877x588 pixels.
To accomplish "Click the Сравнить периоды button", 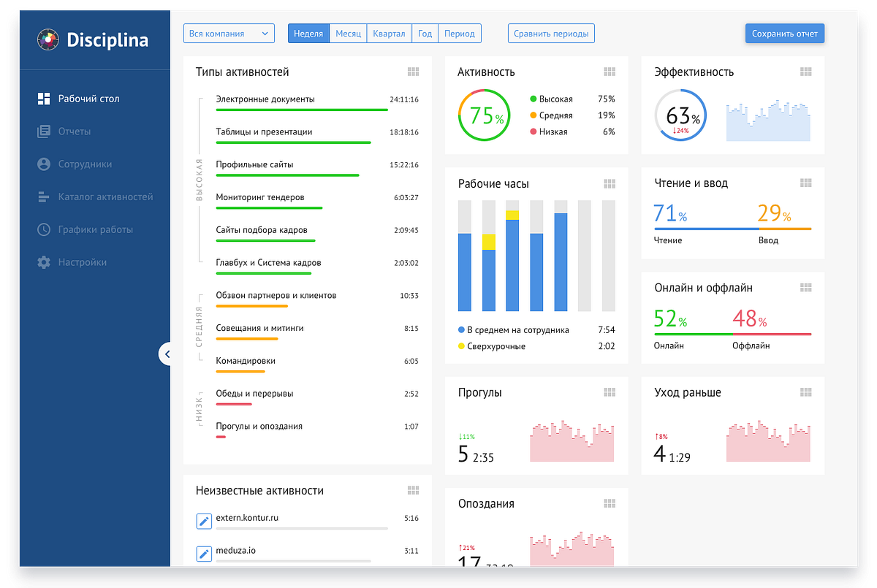I will pos(552,34).
